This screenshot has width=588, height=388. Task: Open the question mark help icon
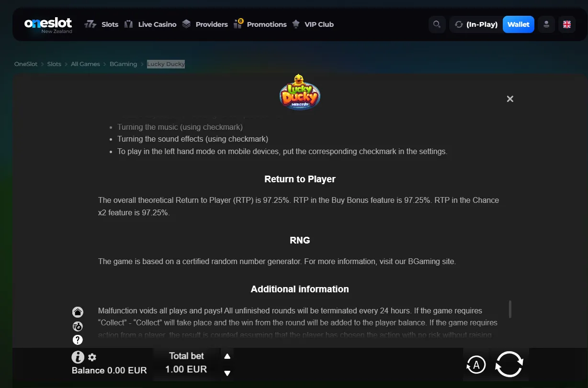click(78, 340)
